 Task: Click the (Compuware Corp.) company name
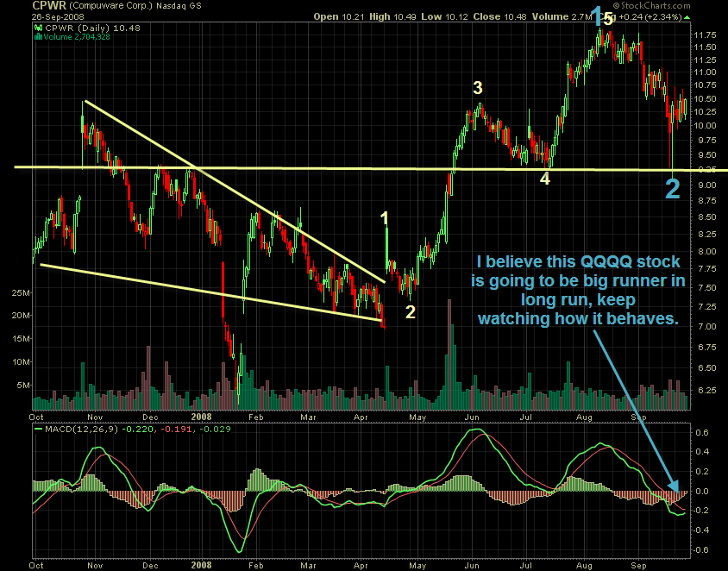click(111, 6)
